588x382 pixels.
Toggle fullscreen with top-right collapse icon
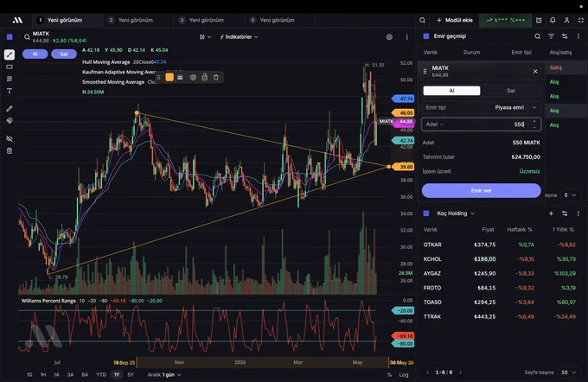pyautogui.click(x=581, y=20)
